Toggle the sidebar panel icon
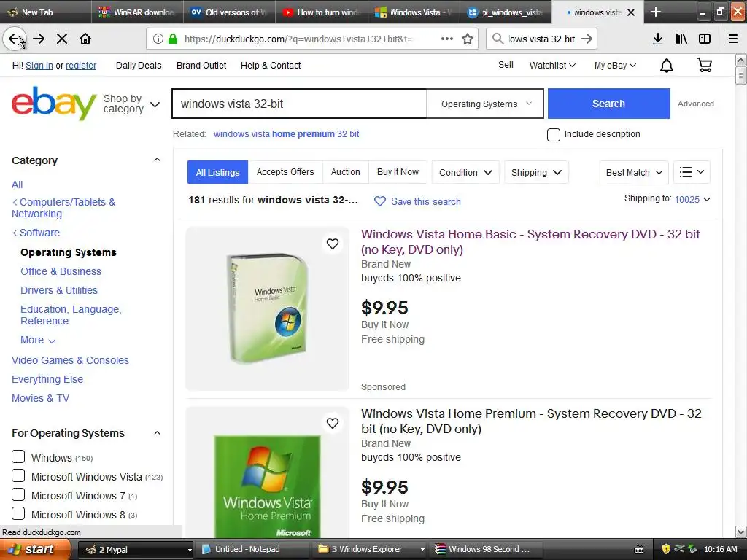Image resolution: width=747 pixels, height=560 pixels. 705,39
